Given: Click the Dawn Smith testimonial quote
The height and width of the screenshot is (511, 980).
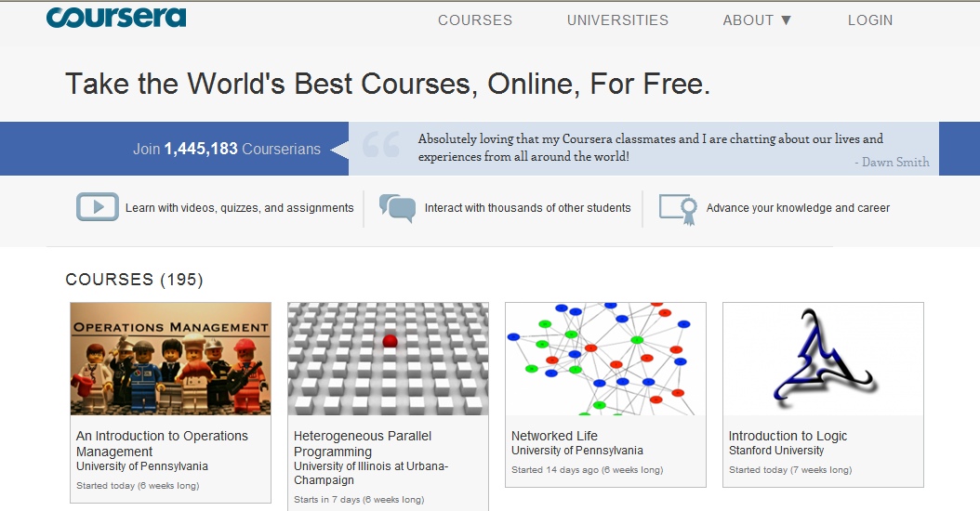Looking at the screenshot, I should [650, 148].
